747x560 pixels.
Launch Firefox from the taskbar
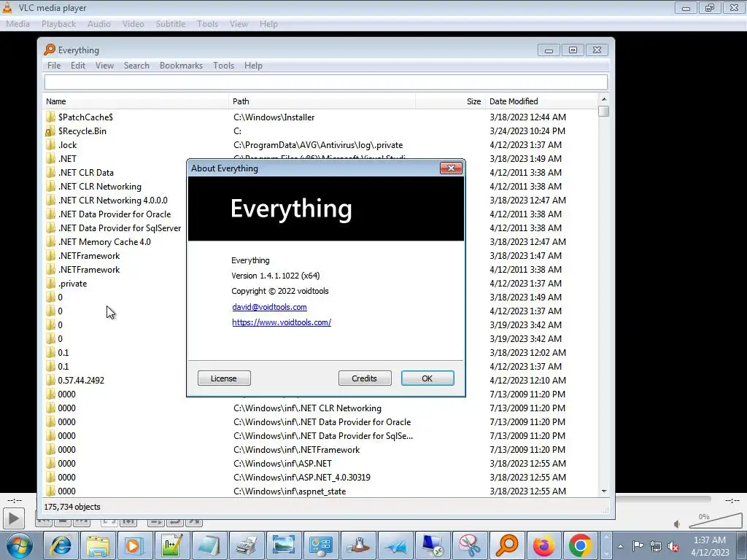[543, 545]
